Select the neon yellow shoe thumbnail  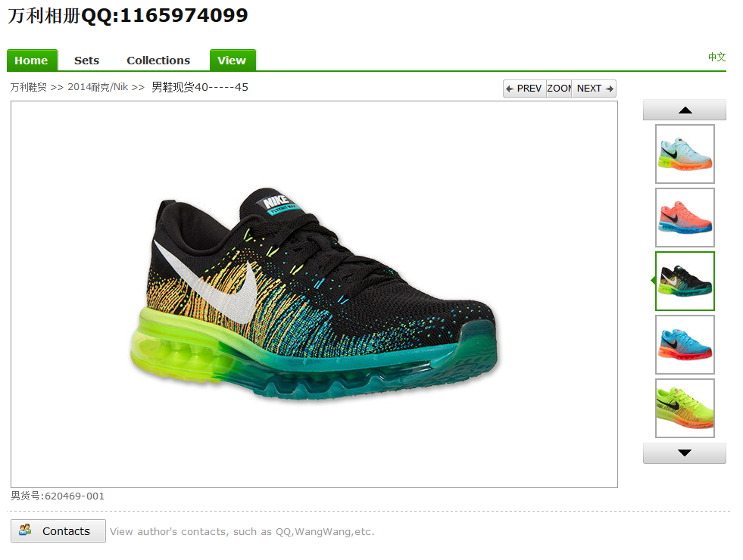coord(685,408)
